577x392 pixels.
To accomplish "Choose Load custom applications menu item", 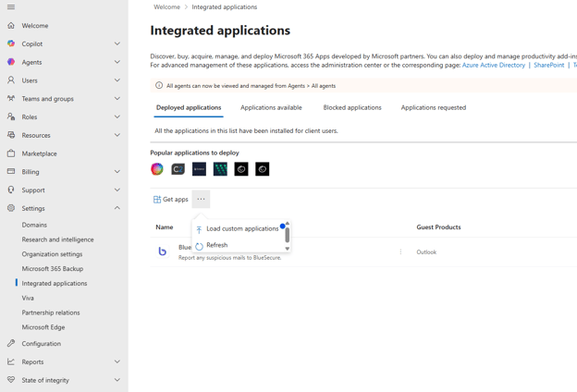I will coord(239,228).
